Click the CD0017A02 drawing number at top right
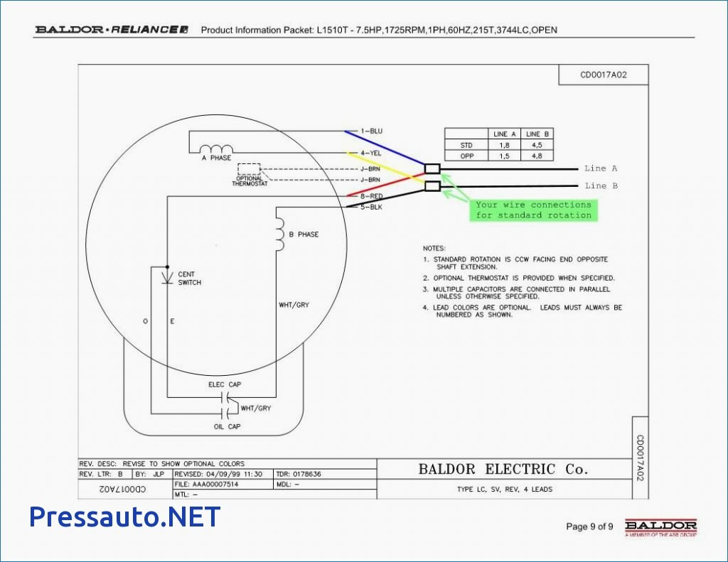The image size is (728, 562). click(603, 75)
